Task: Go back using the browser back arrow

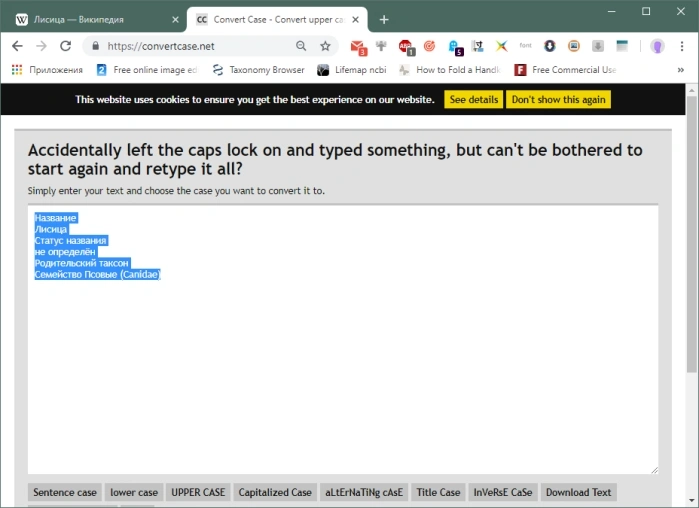Action: coord(17,46)
